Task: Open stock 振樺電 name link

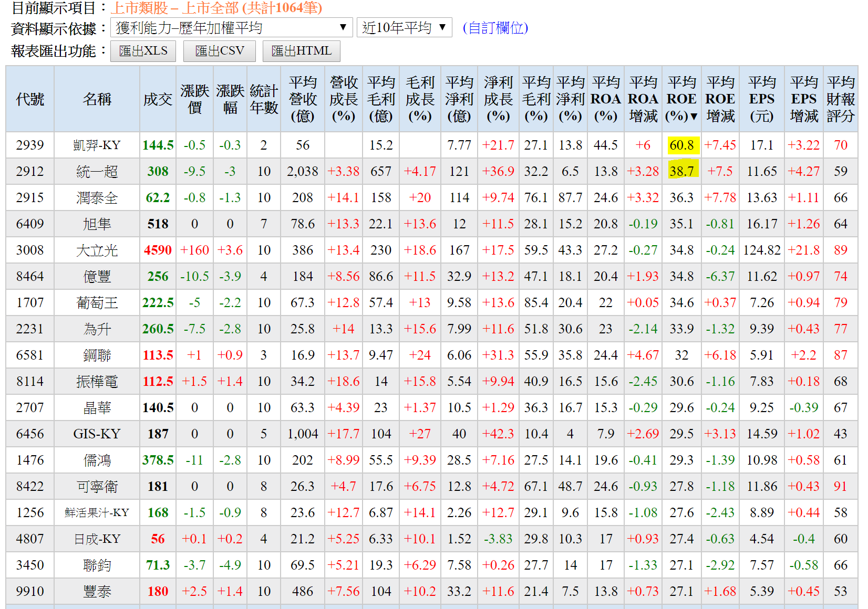Action: (97, 381)
